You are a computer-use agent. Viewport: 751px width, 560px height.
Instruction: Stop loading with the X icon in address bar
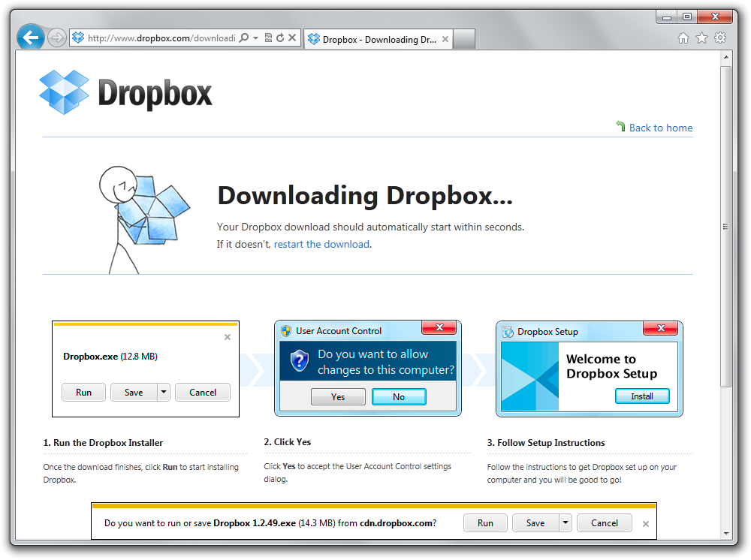[x=292, y=38]
